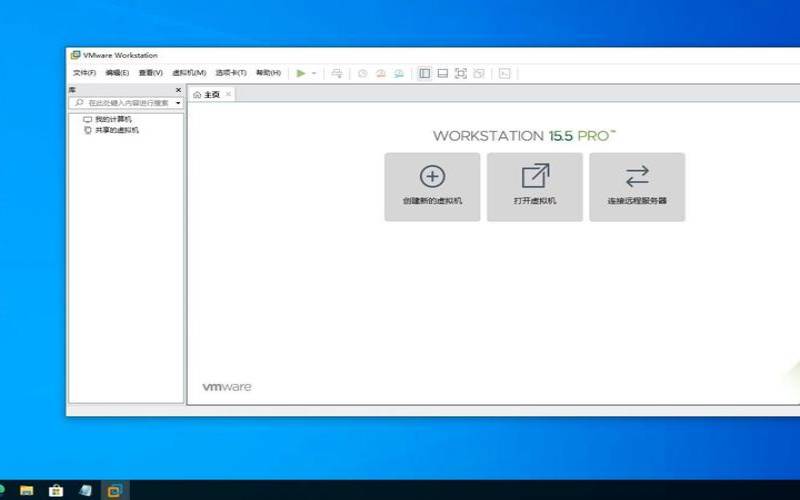
Task: Click the Send Ctrl+Alt+Del toolbar icon
Action: click(x=337, y=73)
